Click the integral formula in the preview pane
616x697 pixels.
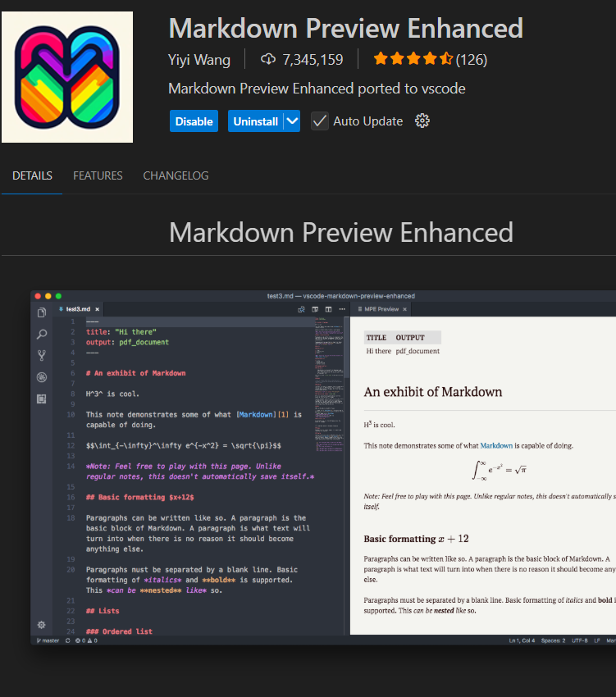coord(499,470)
